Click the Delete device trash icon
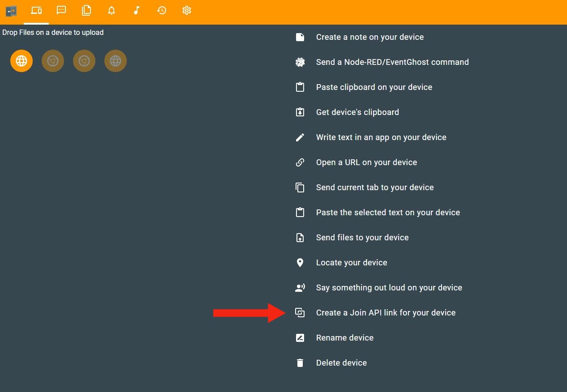567x392 pixels. (x=300, y=363)
